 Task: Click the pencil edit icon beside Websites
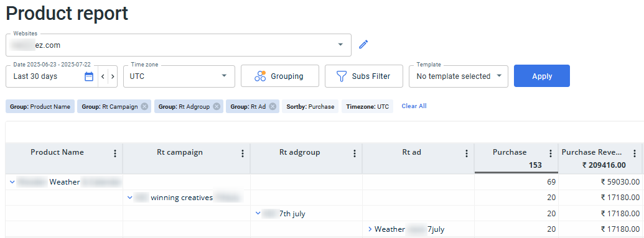(x=363, y=44)
